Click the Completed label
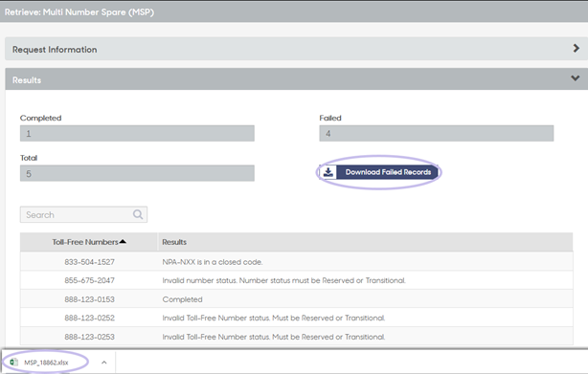The image size is (588, 374). (x=40, y=118)
